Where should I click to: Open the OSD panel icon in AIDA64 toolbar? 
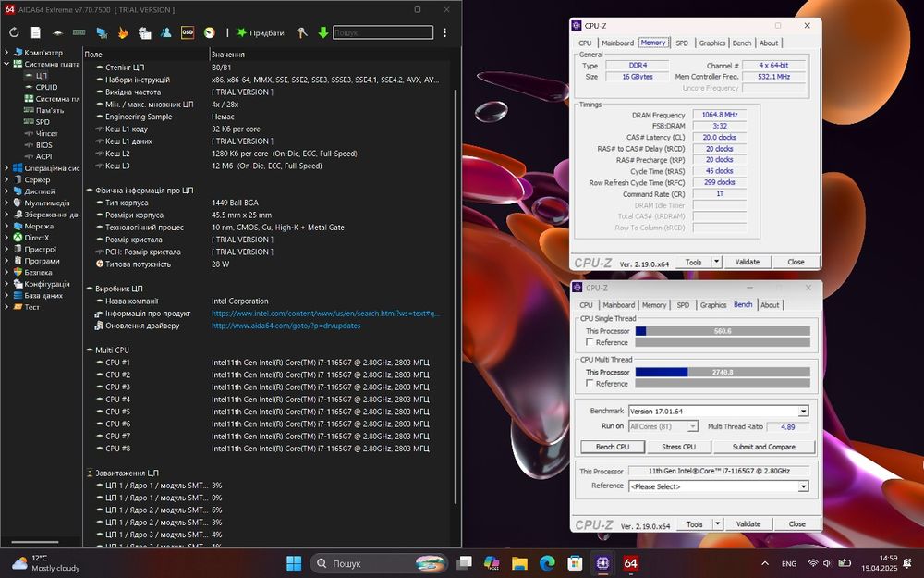(x=188, y=33)
